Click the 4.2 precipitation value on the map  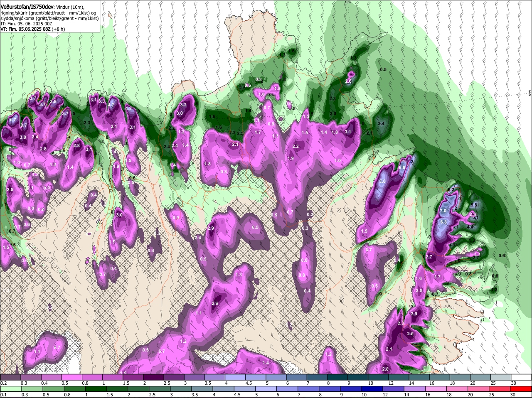[128, 109]
